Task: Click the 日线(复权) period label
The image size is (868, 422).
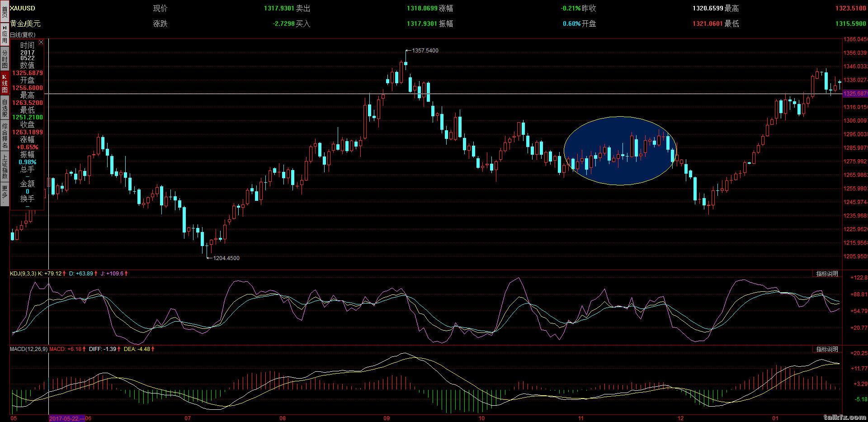Action: [23, 35]
